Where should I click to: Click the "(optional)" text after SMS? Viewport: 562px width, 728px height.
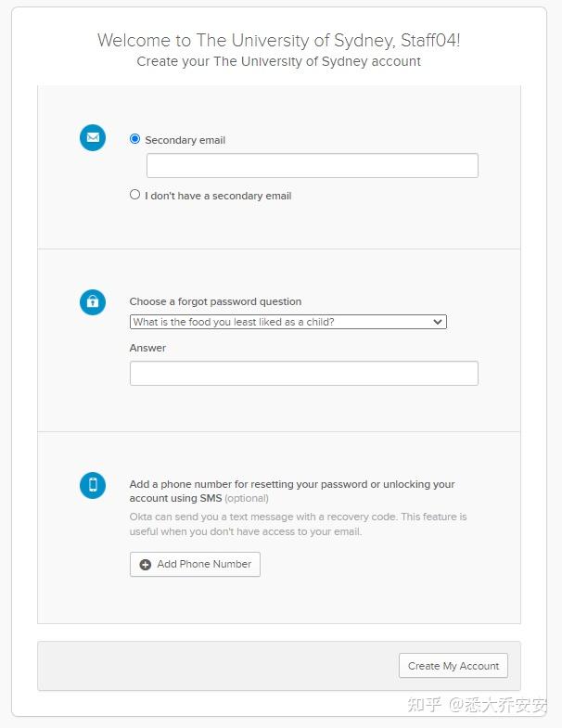pyautogui.click(x=247, y=498)
